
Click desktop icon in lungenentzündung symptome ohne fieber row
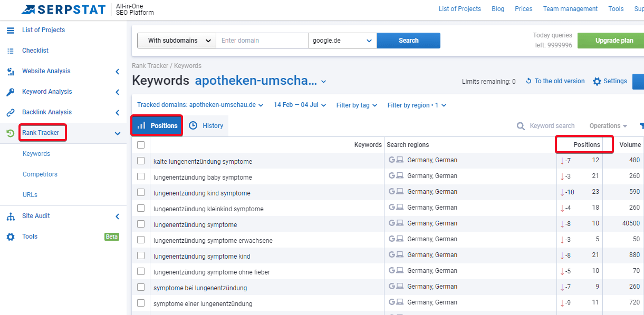400,271
